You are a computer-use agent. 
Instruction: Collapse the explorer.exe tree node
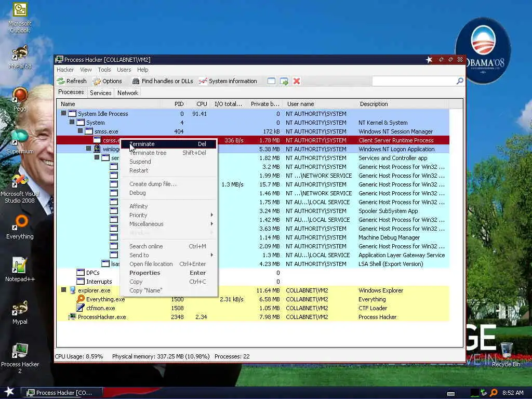[63, 290]
